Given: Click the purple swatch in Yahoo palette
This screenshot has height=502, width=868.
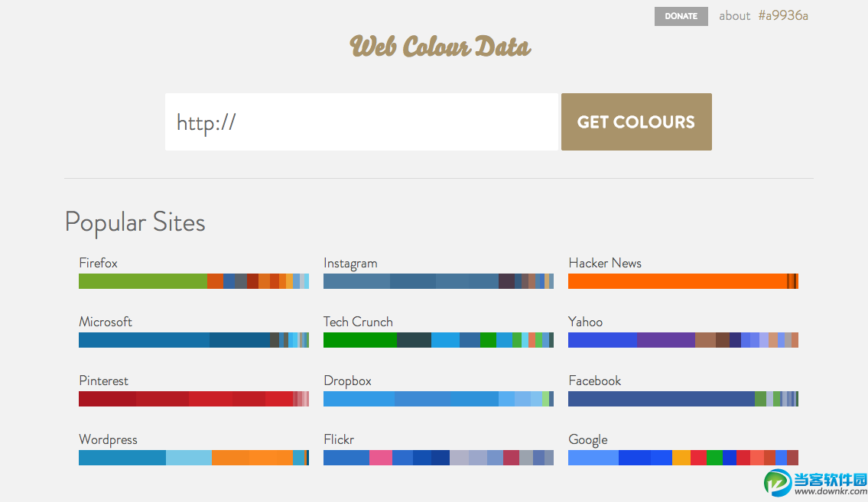Looking at the screenshot, I should pyautogui.click(x=665, y=340).
